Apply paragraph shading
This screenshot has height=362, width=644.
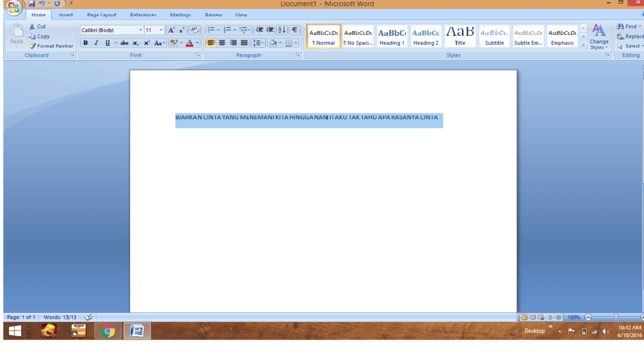pyautogui.click(x=272, y=43)
